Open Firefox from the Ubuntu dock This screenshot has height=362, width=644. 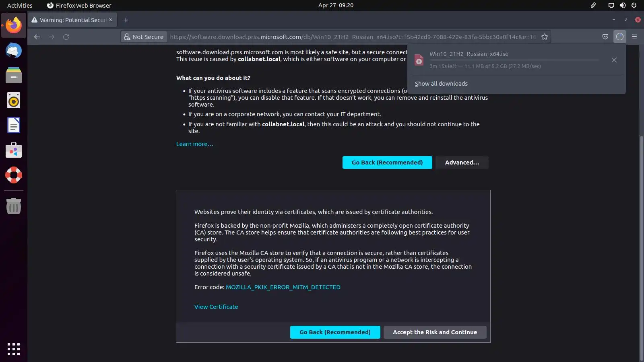pyautogui.click(x=14, y=25)
